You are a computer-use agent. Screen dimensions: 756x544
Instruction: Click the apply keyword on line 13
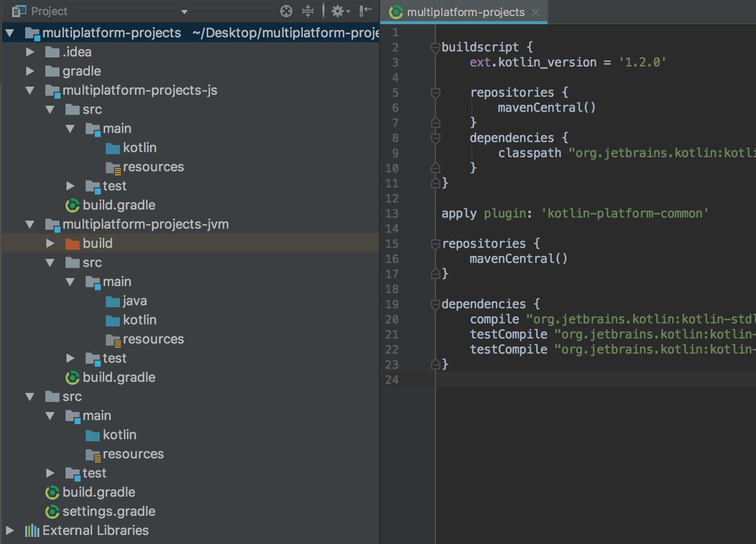459,214
